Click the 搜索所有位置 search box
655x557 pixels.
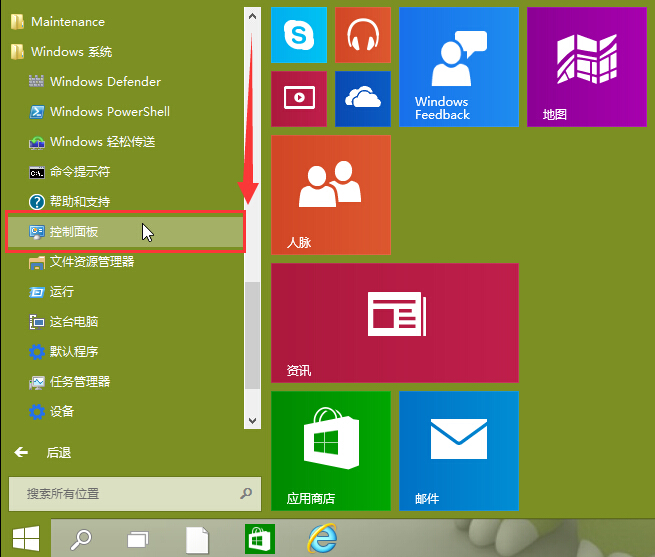click(125, 493)
